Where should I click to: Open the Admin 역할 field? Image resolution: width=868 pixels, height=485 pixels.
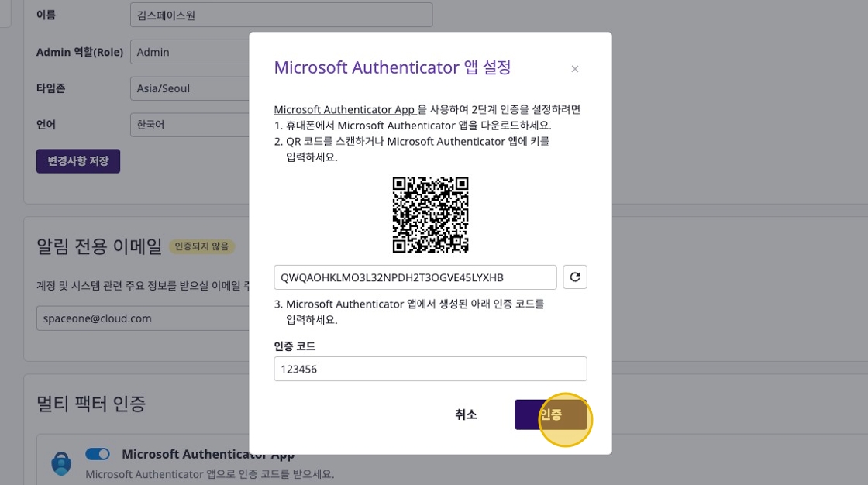point(190,52)
